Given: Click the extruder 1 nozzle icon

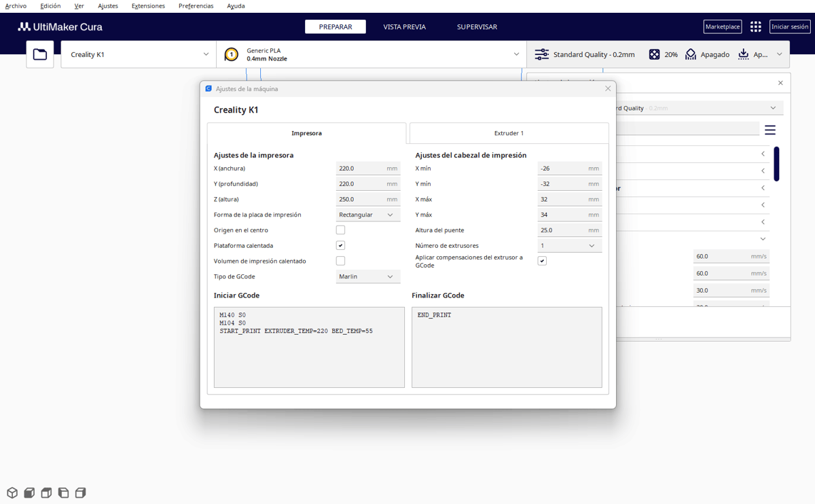Looking at the screenshot, I should click(232, 54).
